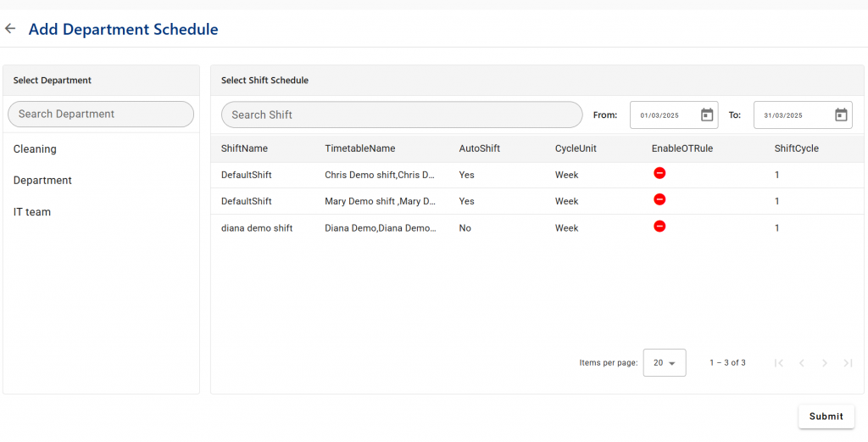Go back using the left arrow icon
This screenshot has width=868, height=442.
coord(10,28)
